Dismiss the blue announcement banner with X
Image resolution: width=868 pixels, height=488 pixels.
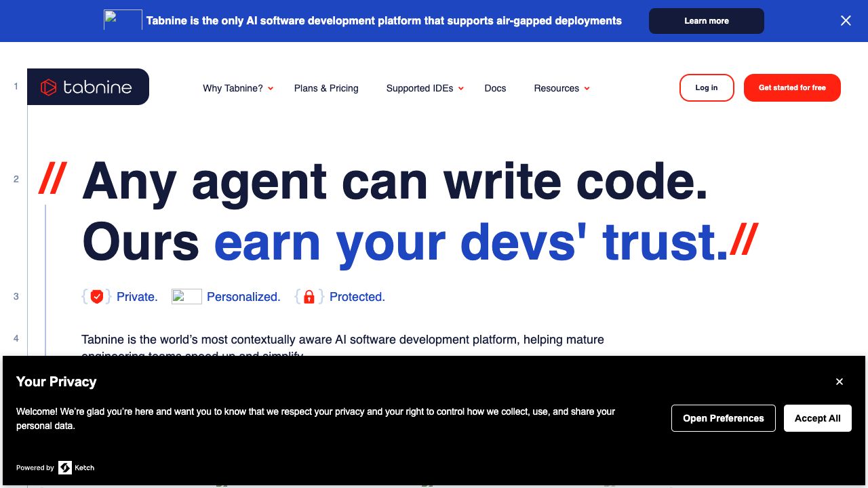click(x=846, y=21)
